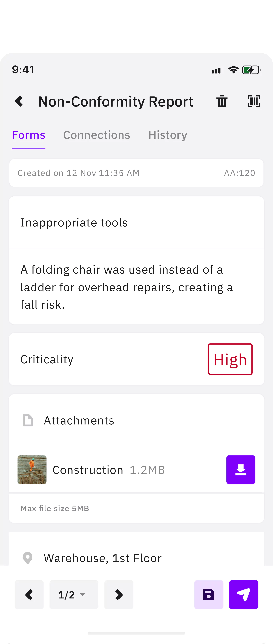Image resolution: width=273 pixels, height=644 pixels.
Task: Go to the next form page
Action: click(x=119, y=595)
